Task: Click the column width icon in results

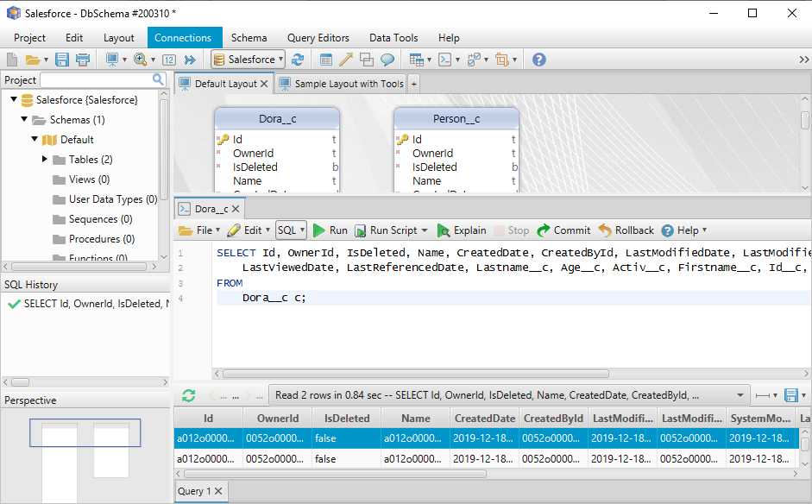Action: pyautogui.click(x=762, y=396)
